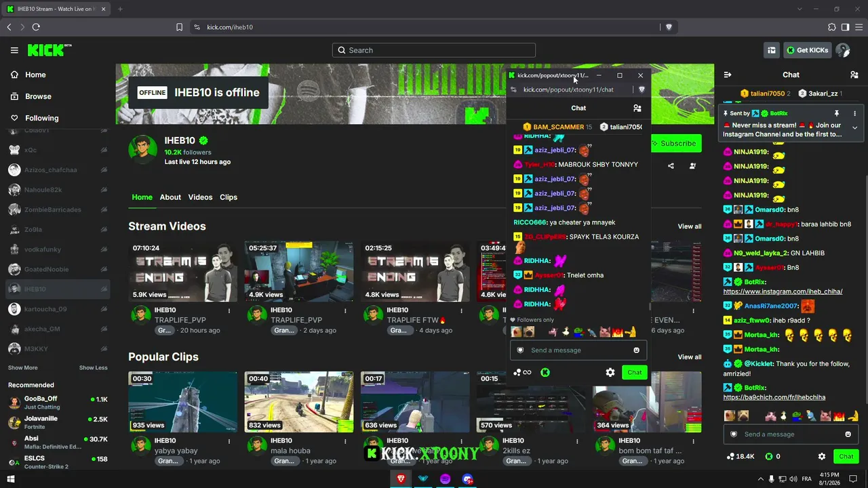This screenshot has height=488, width=868.
Task: Open the 02:15:25 stream video thumbnail
Action: (x=415, y=271)
